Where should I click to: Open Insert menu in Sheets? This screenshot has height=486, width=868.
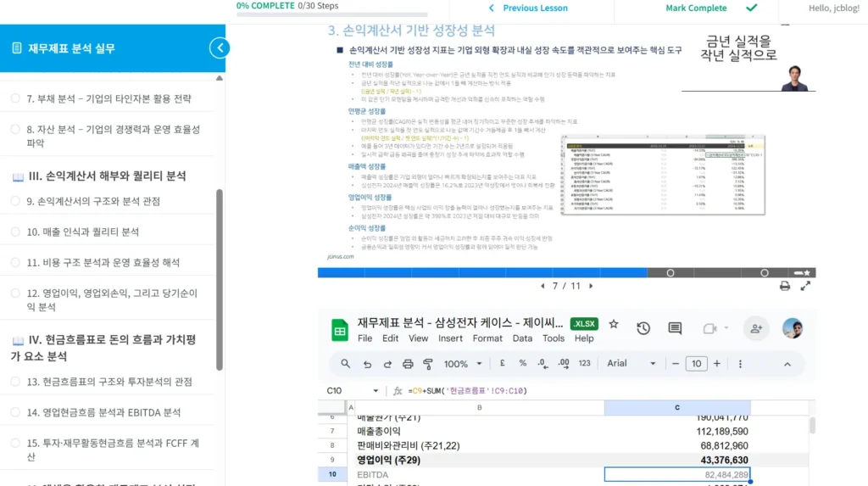pyautogui.click(x=450, y=338)
